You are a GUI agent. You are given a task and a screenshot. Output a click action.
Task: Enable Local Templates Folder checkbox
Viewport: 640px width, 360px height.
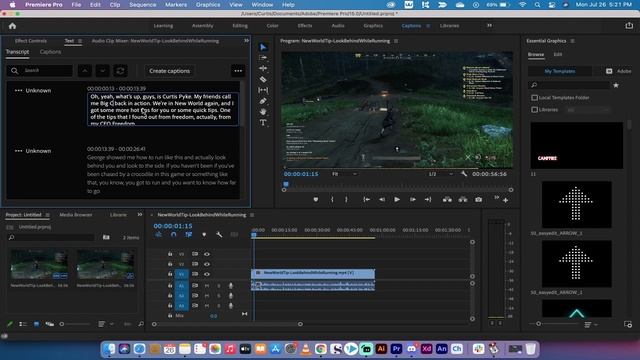point(534,98)
